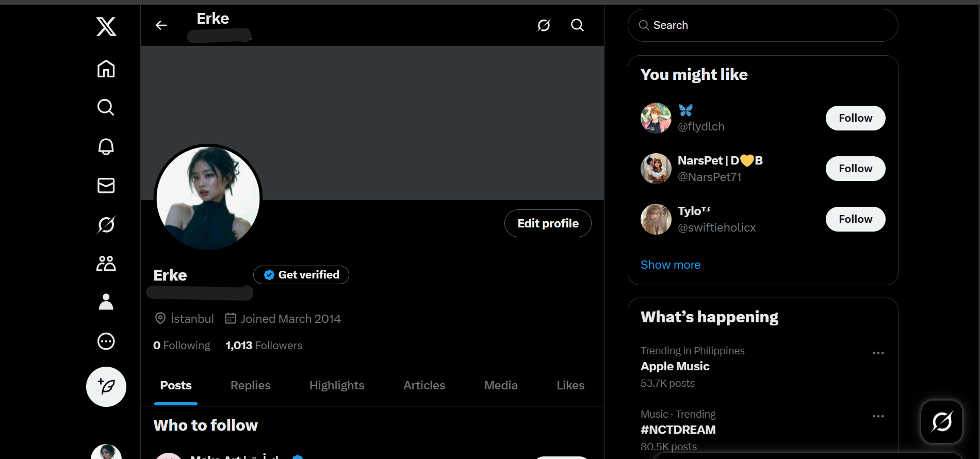Viewport: 980px width, 459px height.
Task: Open the Erke profile picture
Action: point(208,198)
